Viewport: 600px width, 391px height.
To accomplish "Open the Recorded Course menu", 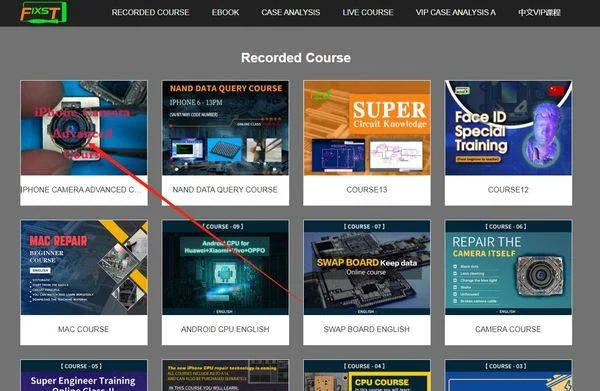I will [150, 12].
